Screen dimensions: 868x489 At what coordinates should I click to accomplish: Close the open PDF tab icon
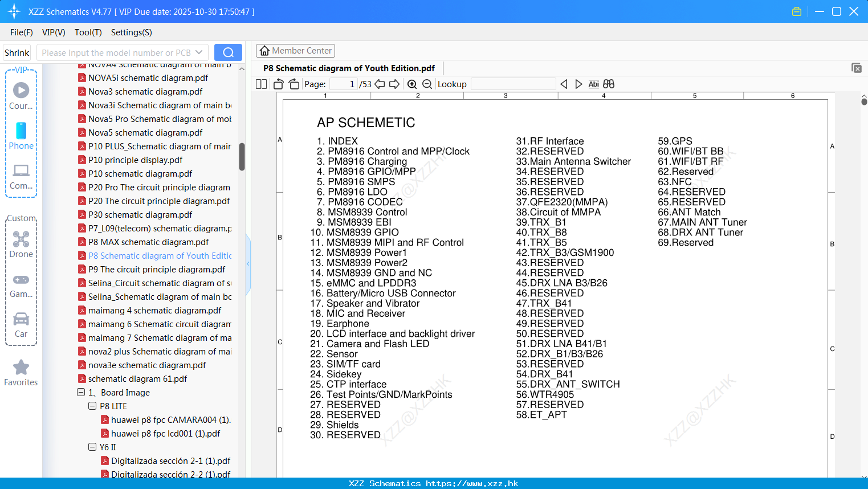coord(857,68)
